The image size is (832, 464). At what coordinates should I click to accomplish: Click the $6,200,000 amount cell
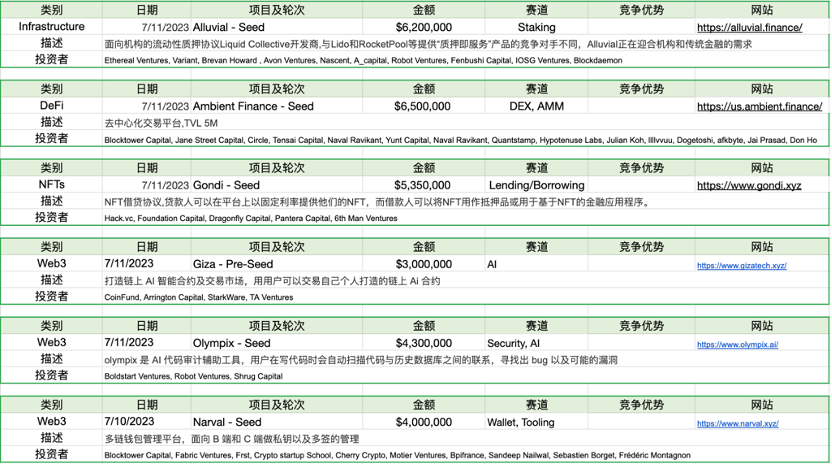(x=423, y=28)
